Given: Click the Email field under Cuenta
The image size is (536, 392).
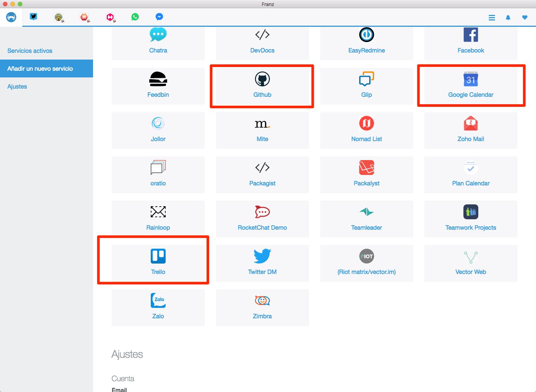Looking at the screenshot, I should click(x=119, y=389).
